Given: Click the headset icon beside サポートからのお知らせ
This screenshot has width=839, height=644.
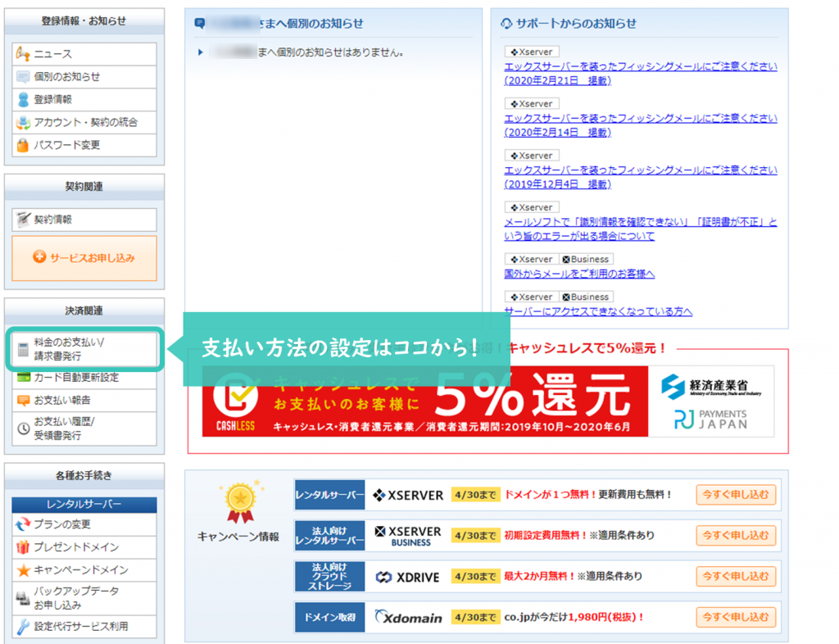Looking at the screenshot, I should tap(506, 24).
